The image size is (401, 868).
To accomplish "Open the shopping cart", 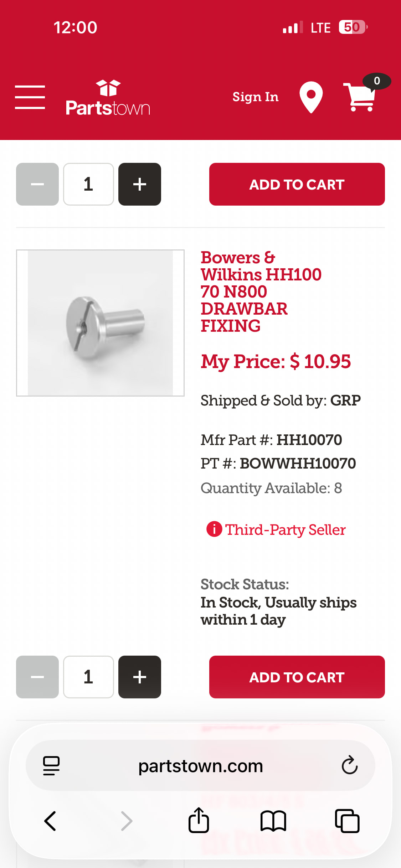I will point(360,97).
